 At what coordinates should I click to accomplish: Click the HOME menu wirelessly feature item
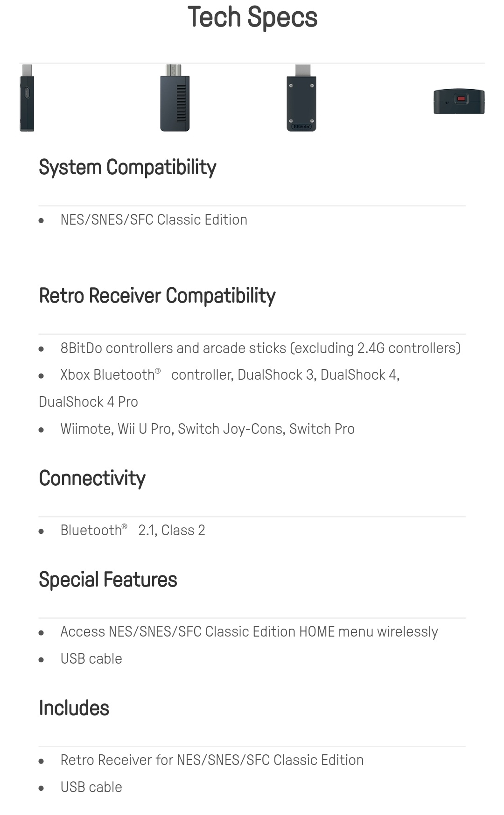coord(249,632)
